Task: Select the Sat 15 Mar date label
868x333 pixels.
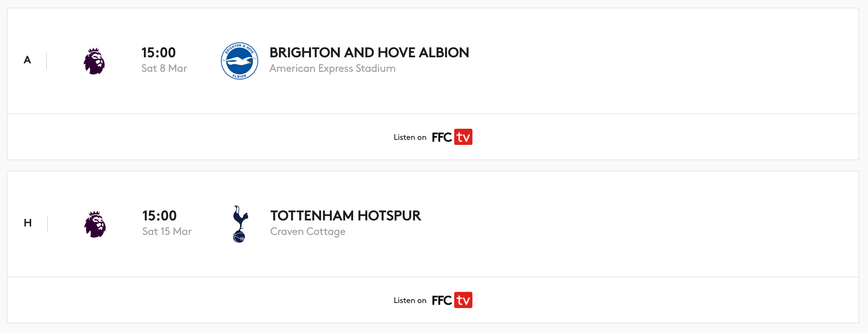Action: click(x=167, y=232)
